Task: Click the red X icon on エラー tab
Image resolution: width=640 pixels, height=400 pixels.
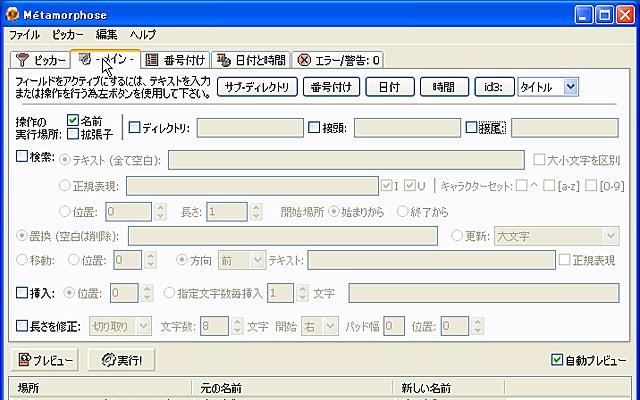Action: (304, 60)
